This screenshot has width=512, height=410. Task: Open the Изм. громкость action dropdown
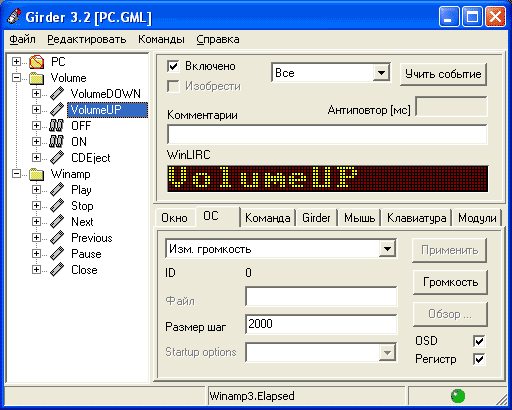click(x=387, y=249)
